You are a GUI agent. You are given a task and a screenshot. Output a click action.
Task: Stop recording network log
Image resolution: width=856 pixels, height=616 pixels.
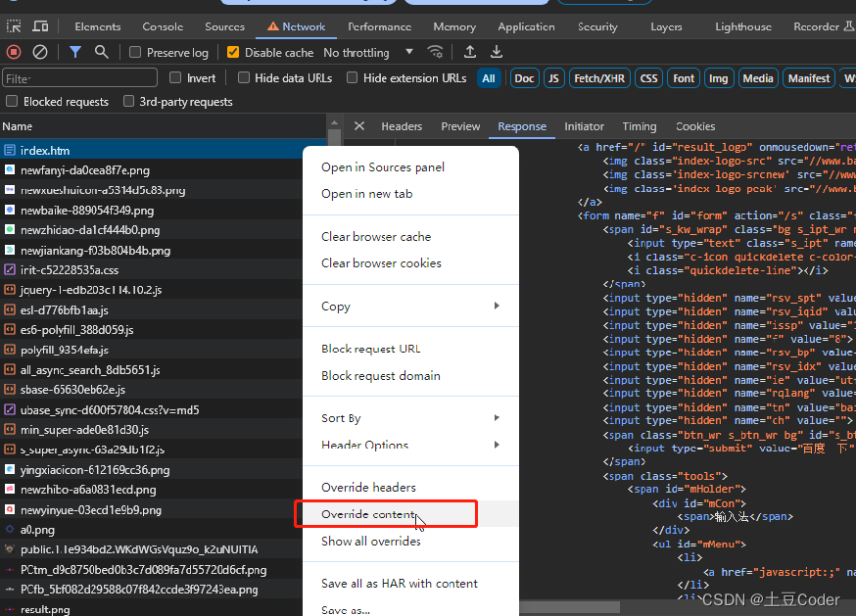tap(14, 52)
